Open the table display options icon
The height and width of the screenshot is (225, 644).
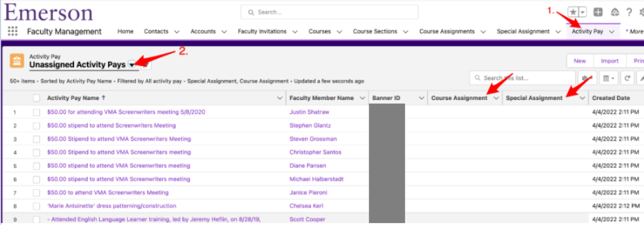click(610, 78)
